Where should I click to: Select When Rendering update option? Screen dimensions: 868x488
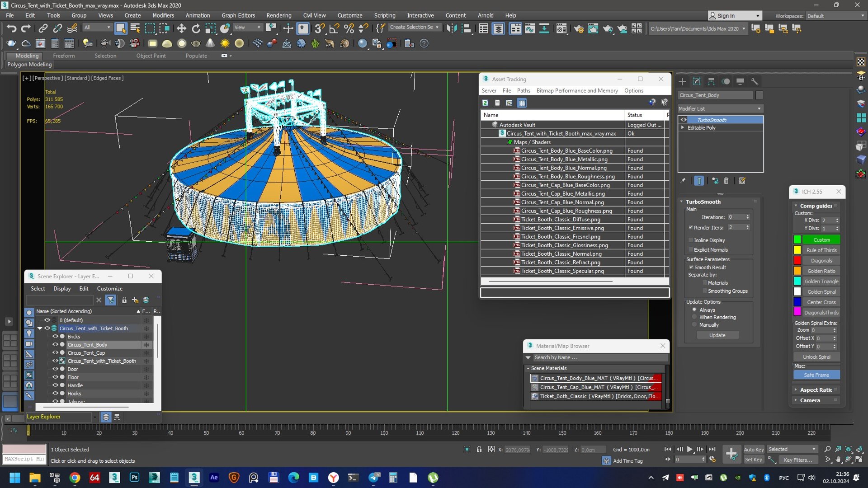694,317
